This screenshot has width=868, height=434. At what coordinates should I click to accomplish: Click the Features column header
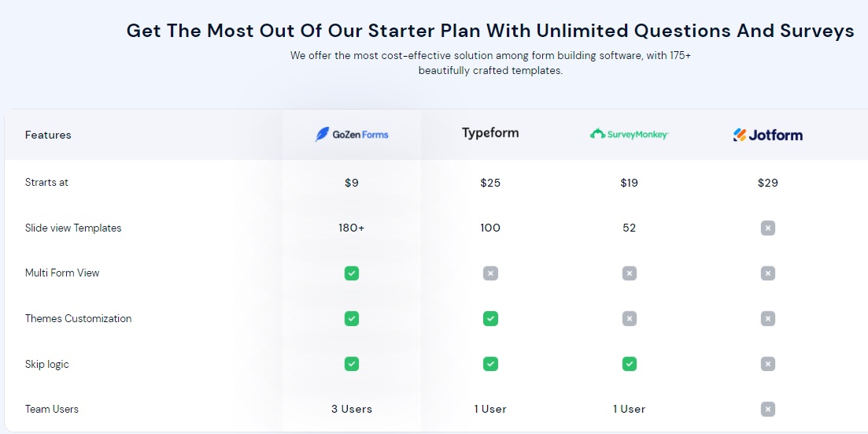[x=48, y=135]
